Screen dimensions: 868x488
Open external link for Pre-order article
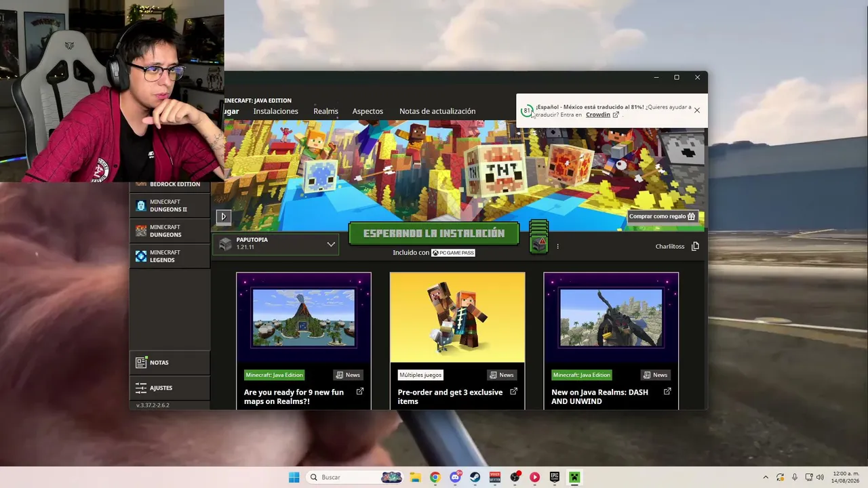point(513,392)
